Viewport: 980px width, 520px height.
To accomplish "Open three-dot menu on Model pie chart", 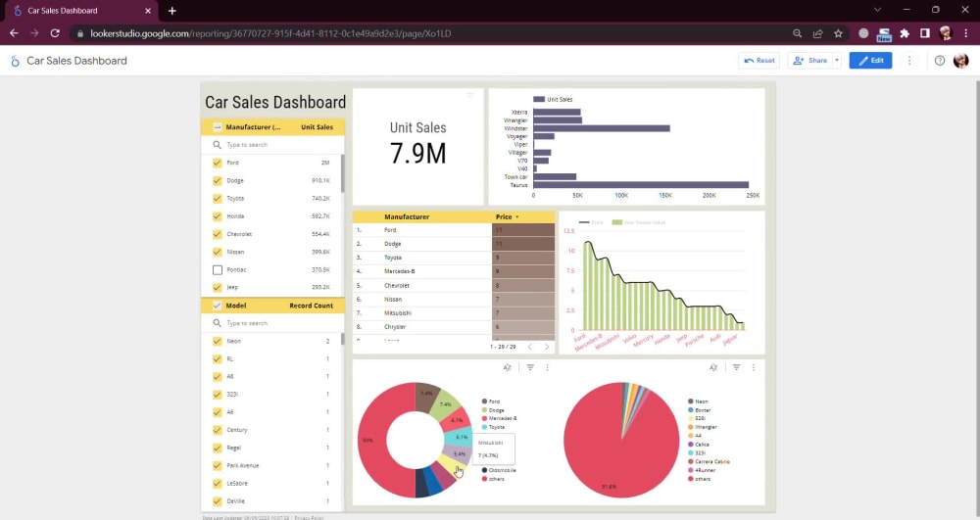I will tap(753, 367).
